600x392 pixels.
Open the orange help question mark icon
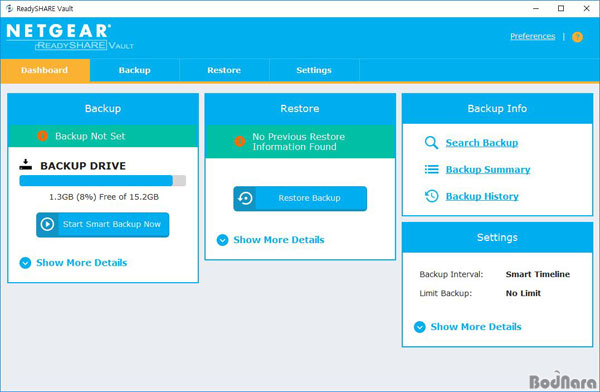pyautogui.click(x=577, y=37)
